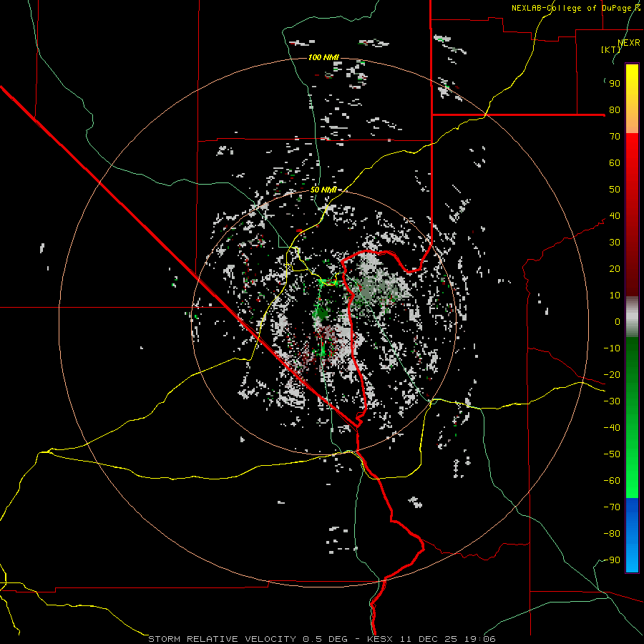Click the NEXR label above the scale

pos(629,43)
